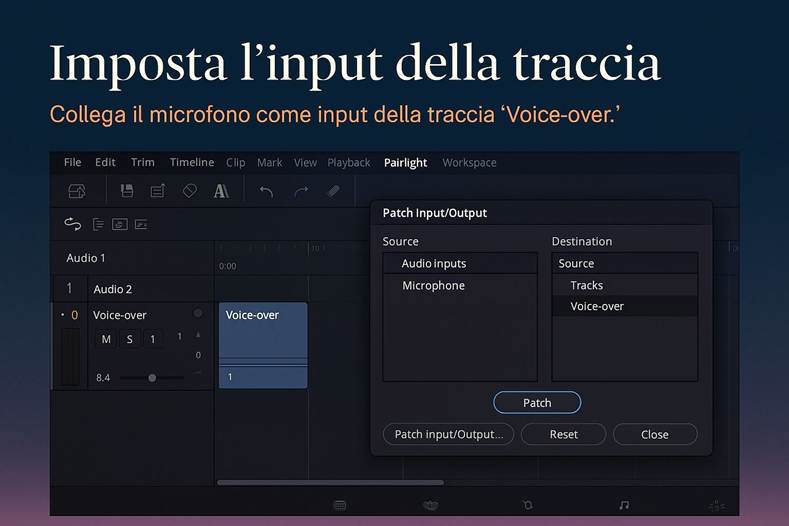
Task: Click the mixer sliders icon in bottom bar
Action: 717,505
